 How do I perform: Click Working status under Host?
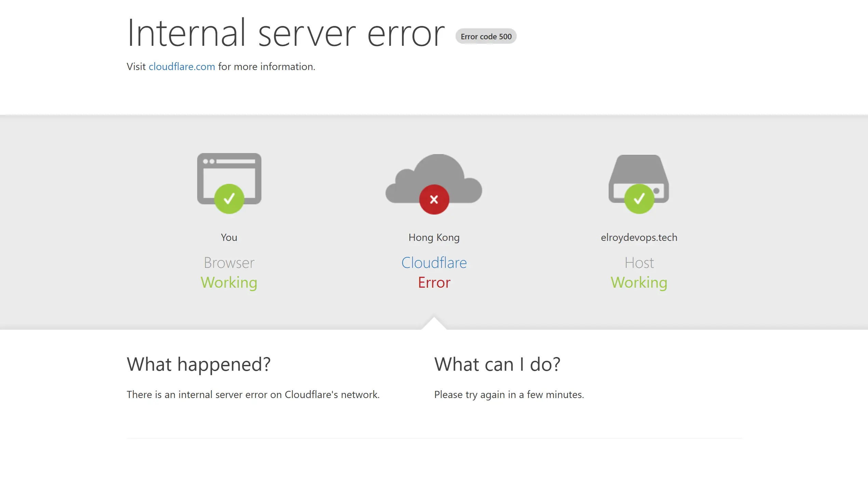point(639,283)
